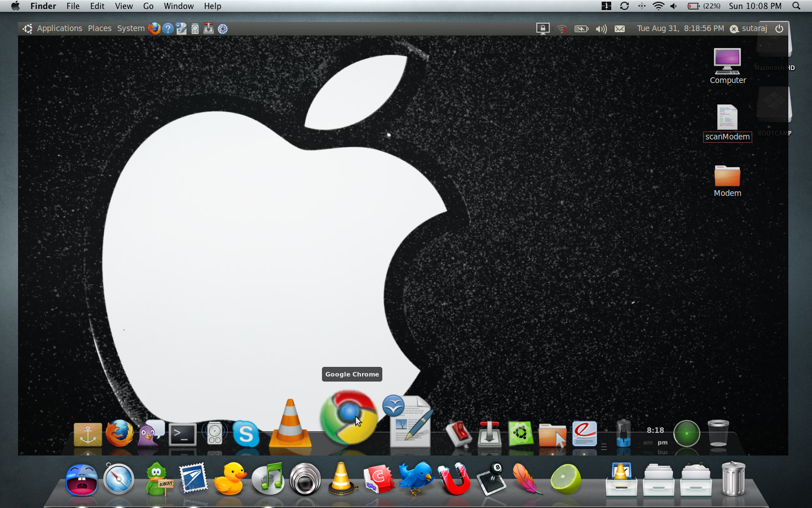Click the Mac battery 22% indicator

pyautogui.click(x=704, y=6)
